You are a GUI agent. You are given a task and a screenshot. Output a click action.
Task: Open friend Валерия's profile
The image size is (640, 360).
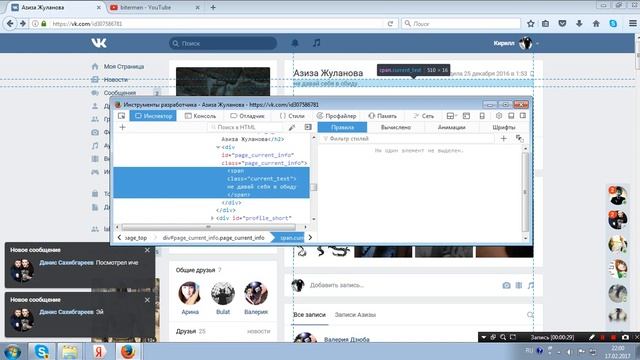point(256,298)
